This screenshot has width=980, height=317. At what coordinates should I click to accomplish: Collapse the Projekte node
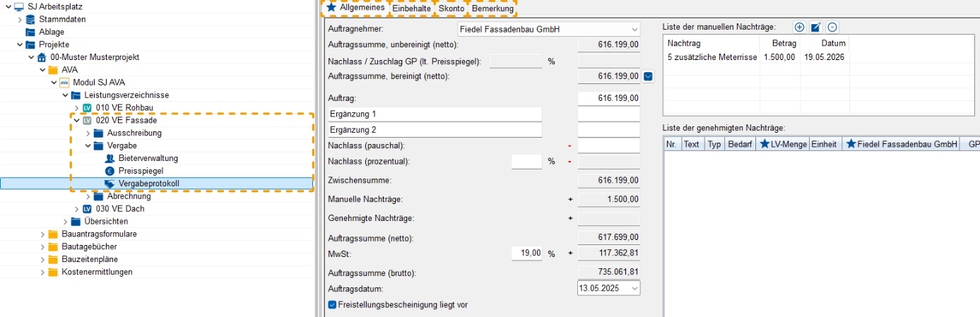tap(20, 44)
